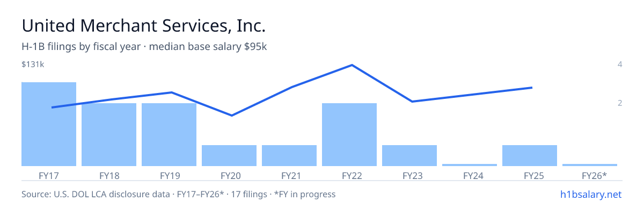Click the FY25 filings bar

point(530,155)
